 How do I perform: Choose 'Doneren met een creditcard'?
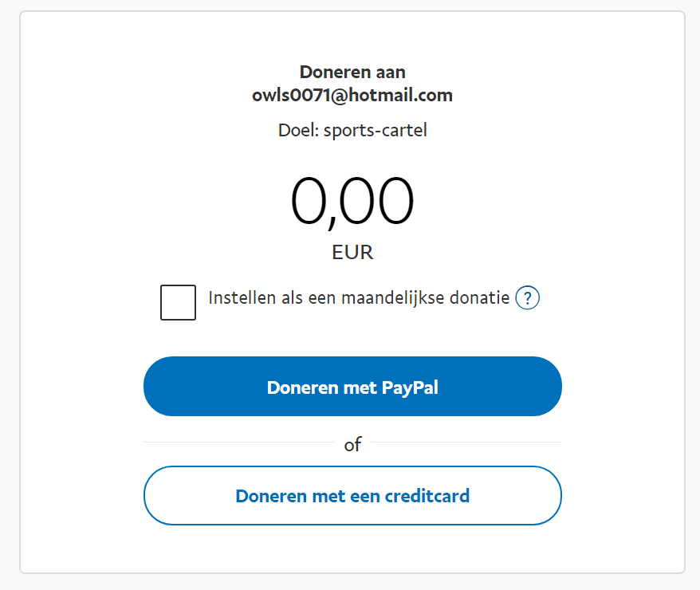click(x=352, y=496)
